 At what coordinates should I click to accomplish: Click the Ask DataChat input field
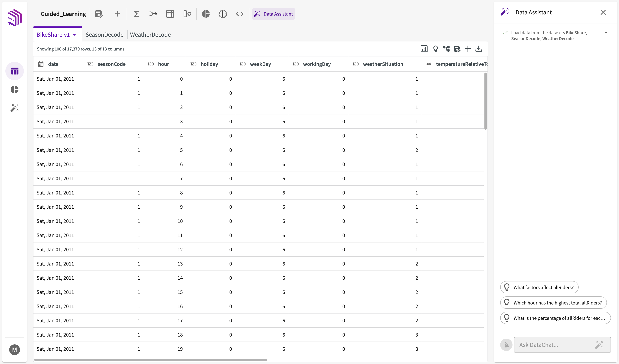tap(562, 345)
